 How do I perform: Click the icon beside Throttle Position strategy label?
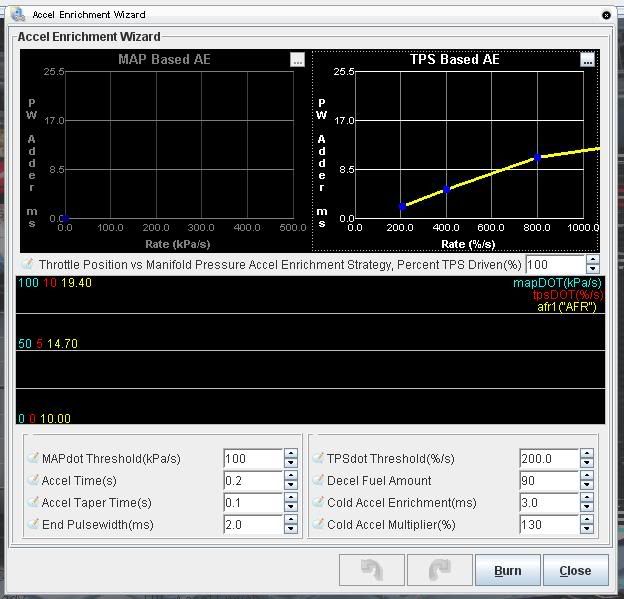27,263
